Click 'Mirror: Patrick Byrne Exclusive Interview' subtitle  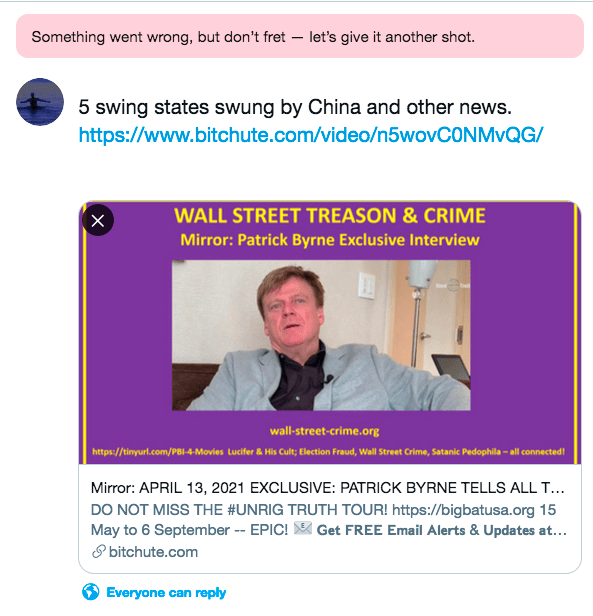pos(330,240)
